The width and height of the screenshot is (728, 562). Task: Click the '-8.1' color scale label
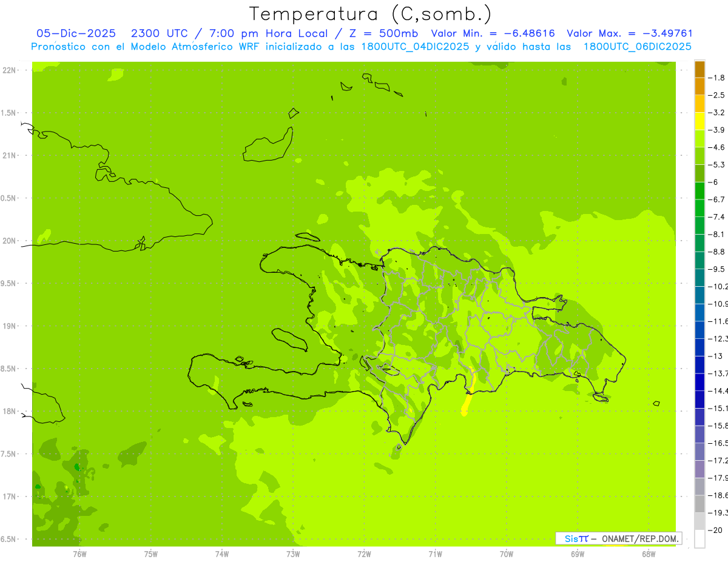(x=717, y=234)
